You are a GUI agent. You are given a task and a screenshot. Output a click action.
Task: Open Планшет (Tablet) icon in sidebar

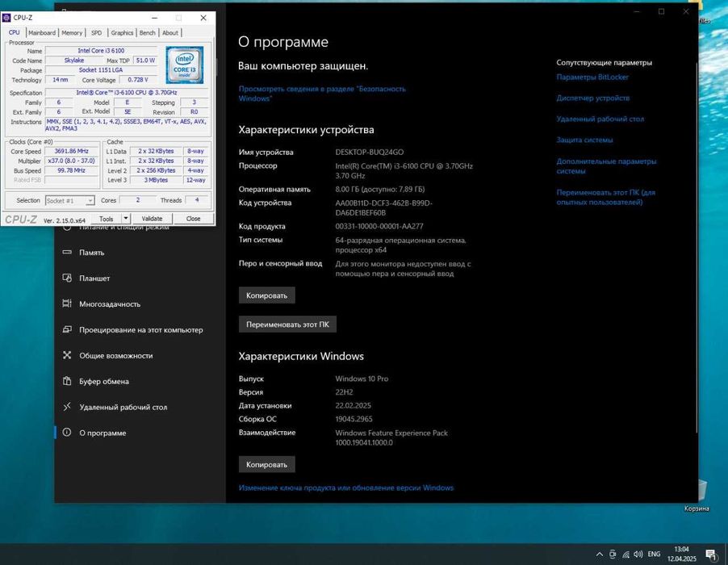point(67,278)
